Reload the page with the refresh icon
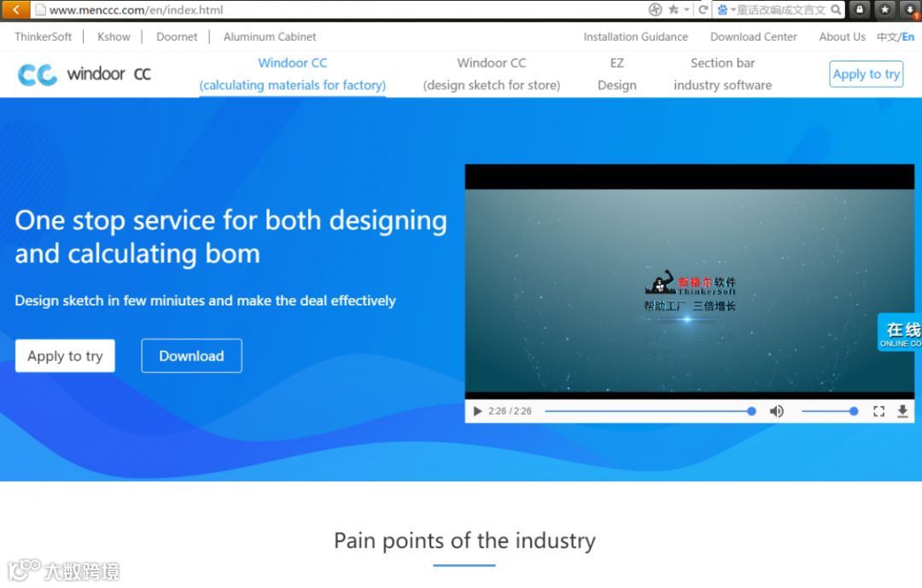922x588 pixels. click(x=703, y=9)
